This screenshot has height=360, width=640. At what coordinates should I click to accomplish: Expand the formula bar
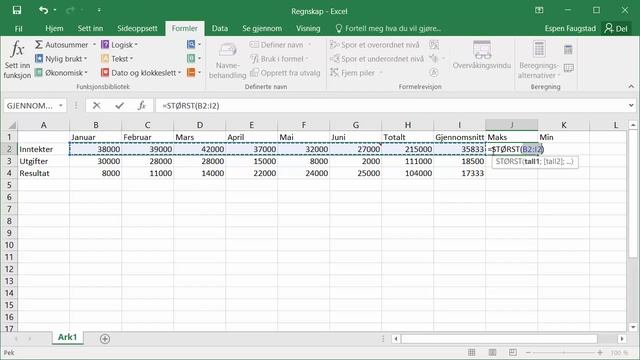tap(631, 106)
